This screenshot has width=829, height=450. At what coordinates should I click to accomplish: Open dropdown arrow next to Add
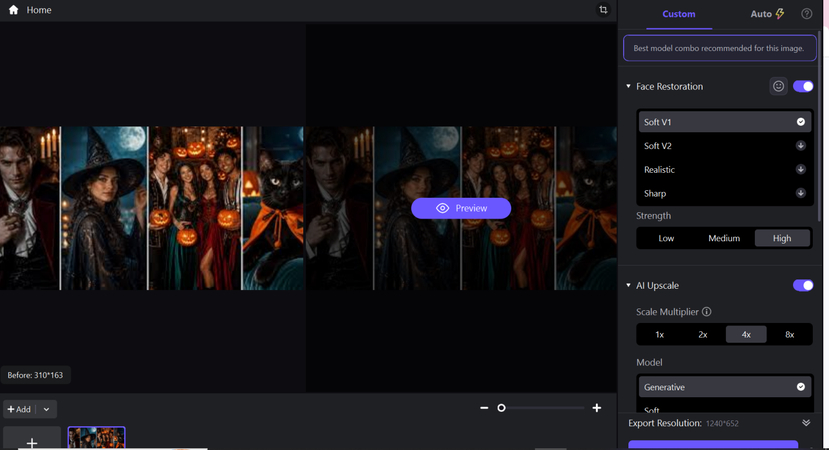click(47, 409)
